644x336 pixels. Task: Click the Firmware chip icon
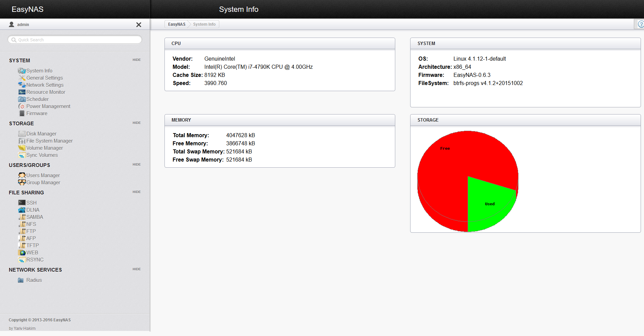tap(22, 113)
